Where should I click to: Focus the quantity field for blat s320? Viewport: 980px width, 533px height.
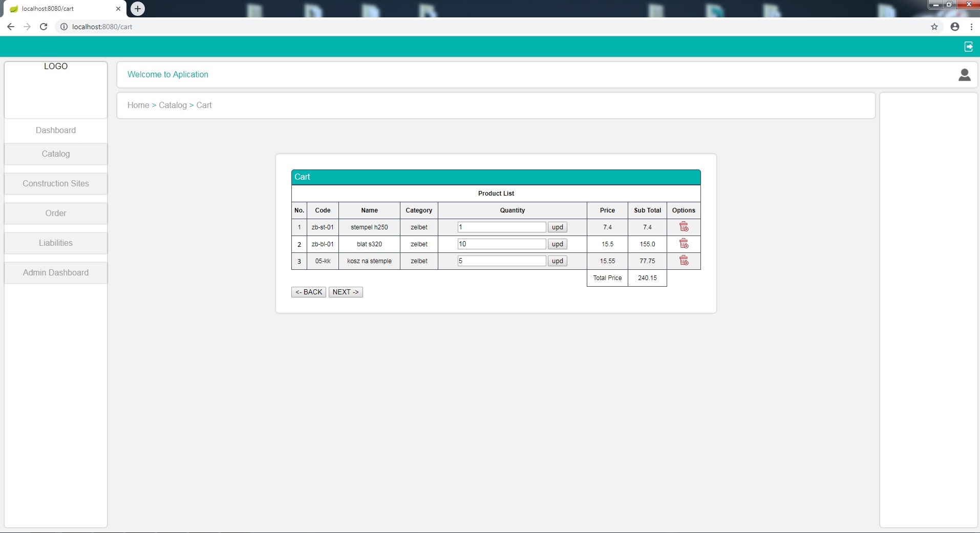click(x=502, y=244)
